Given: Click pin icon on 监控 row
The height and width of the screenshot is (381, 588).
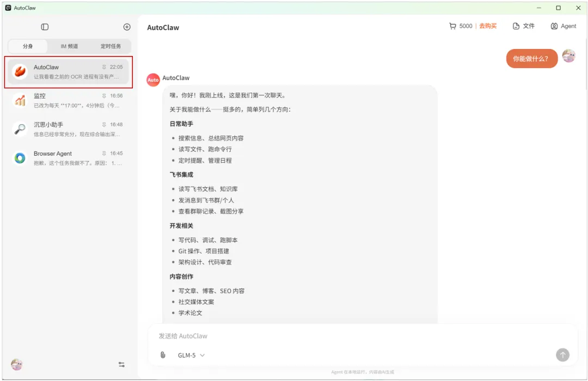Looking at the screenshot, I should click(x=104, y=96).
